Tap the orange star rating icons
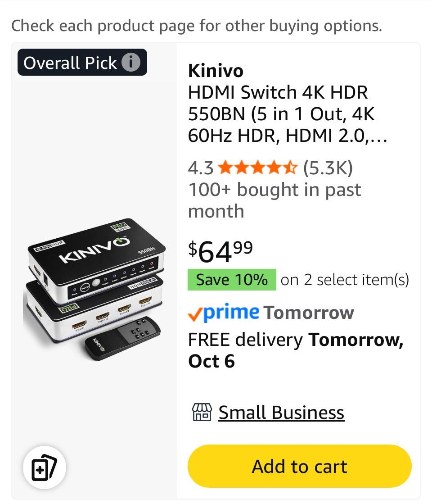The image size is (432, 504). (x=258, y=168)
